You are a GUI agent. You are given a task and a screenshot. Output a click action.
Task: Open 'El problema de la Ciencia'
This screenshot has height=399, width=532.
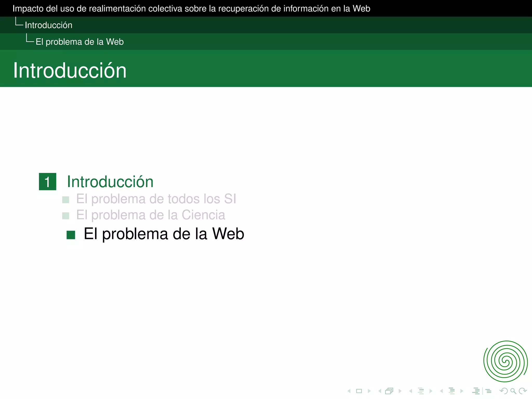tap(151, 215)
